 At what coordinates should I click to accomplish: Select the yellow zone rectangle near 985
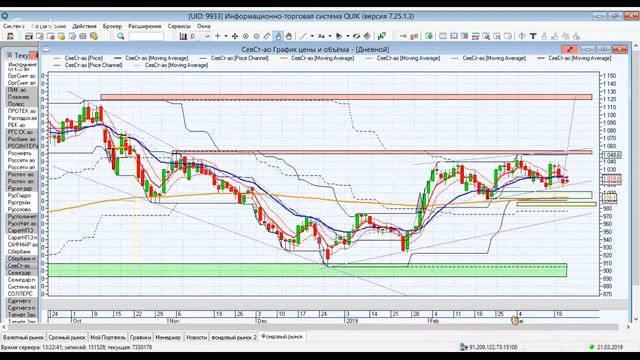[557, 204]
